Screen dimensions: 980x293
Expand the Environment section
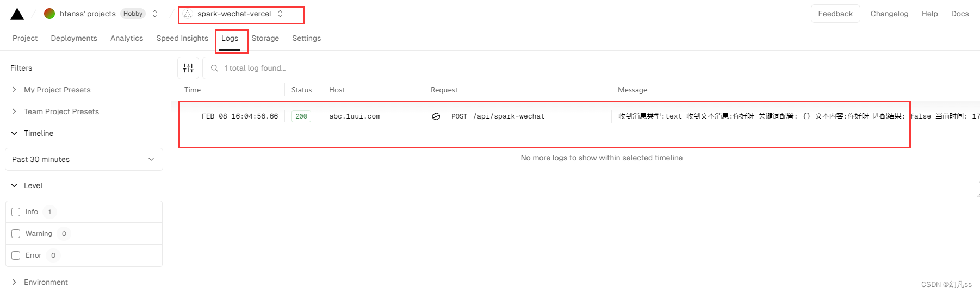46,282
